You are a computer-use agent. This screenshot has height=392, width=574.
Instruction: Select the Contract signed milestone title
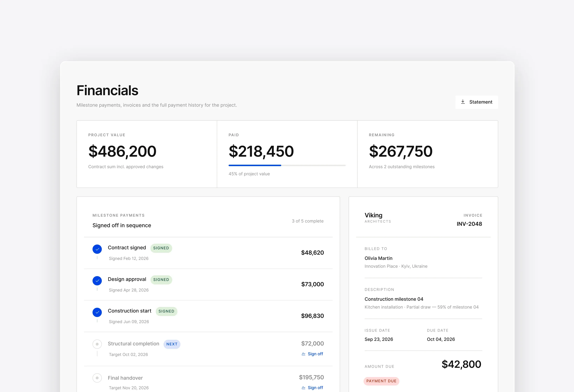[x=127, y=248]
